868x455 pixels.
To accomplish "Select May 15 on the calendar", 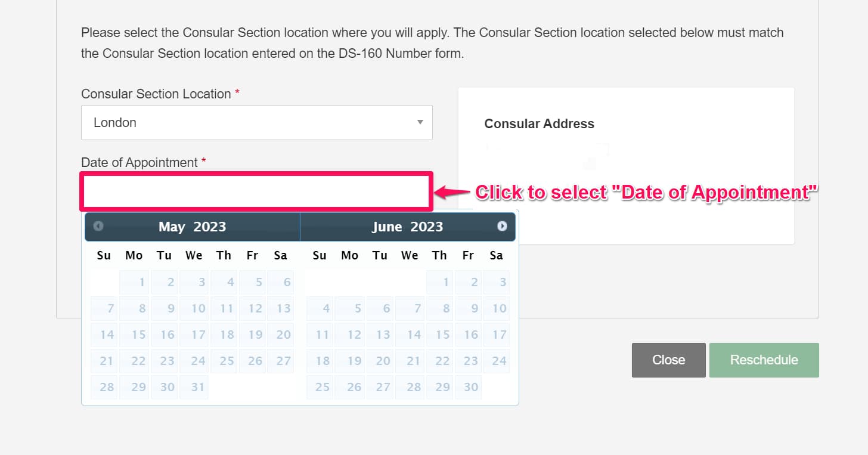I will click(x=134, y=335).
